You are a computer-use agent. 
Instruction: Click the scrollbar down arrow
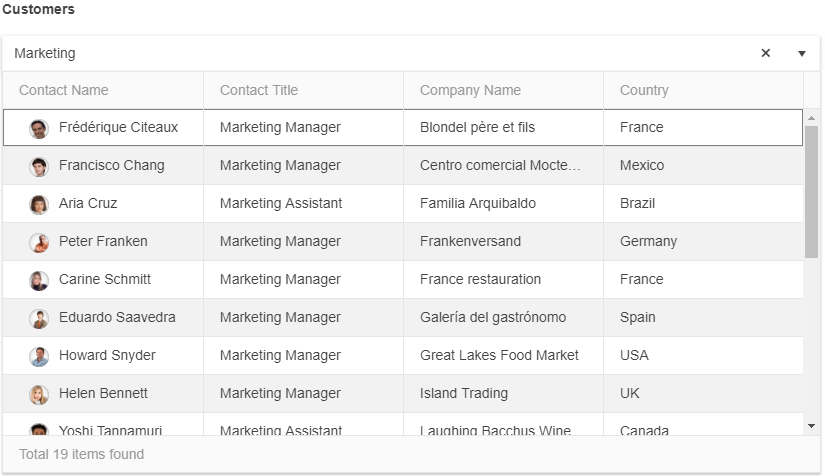pyautogui.click(x=811, y=426)
